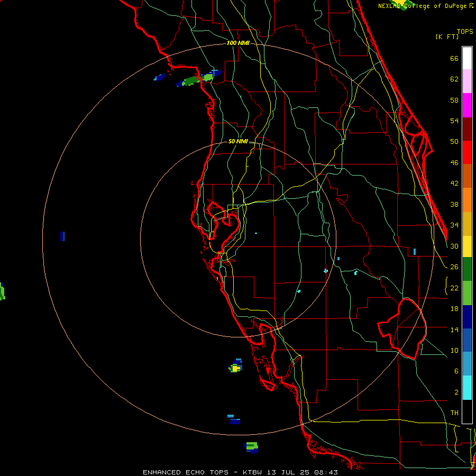Screen dimensions: 476x476
Task: Click the 66 value on legend
Action: 454,58
